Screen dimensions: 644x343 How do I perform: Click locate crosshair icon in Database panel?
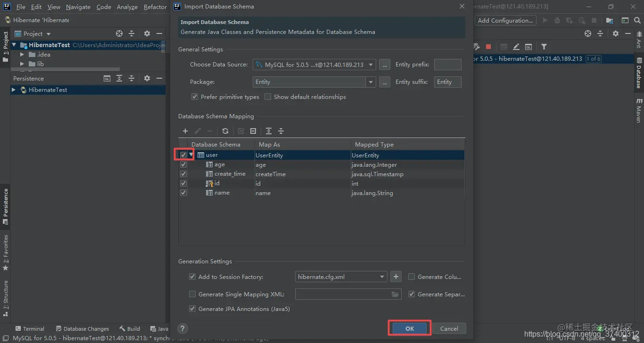point(588,33)
